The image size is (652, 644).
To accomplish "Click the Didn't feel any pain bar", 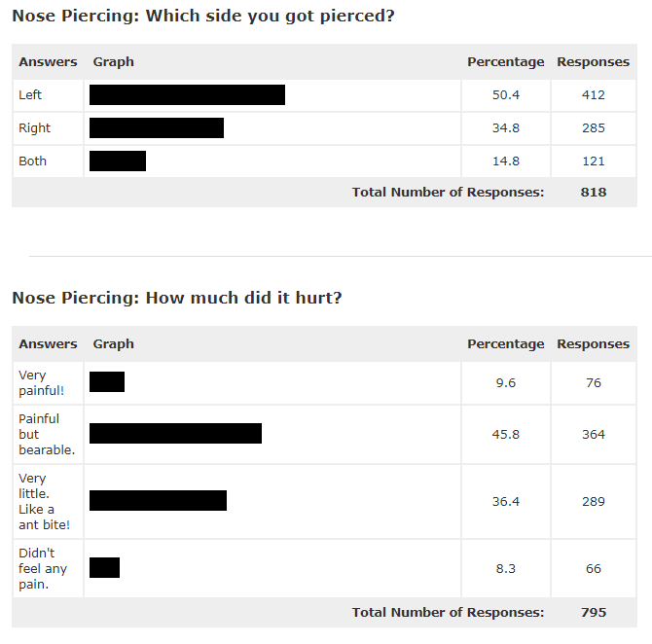I will point(104,567).
